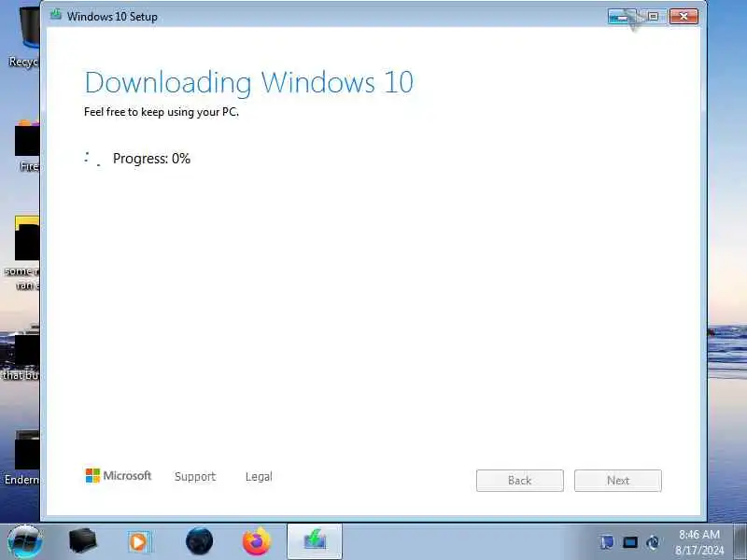Open the Support link
This screenshot has height=560, width=747.
pos(195,476)
